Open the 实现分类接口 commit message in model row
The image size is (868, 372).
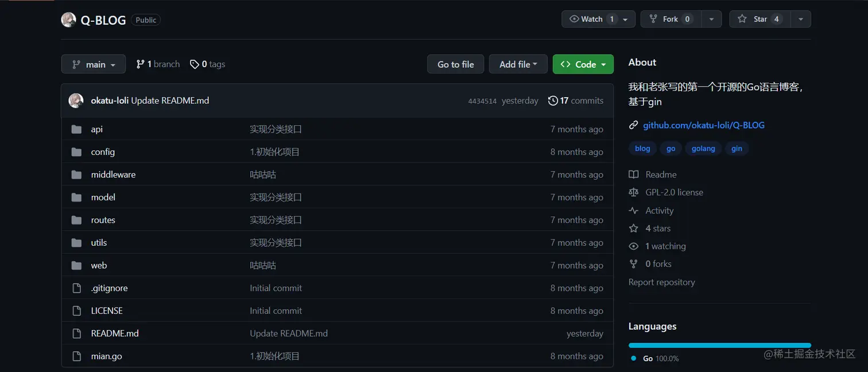tap(276, 197)
